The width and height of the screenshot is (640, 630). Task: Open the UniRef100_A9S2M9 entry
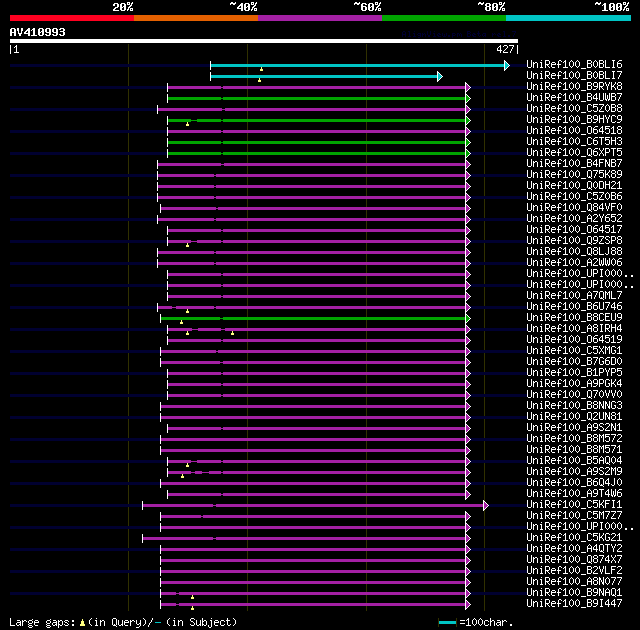[x=574, y=472]
